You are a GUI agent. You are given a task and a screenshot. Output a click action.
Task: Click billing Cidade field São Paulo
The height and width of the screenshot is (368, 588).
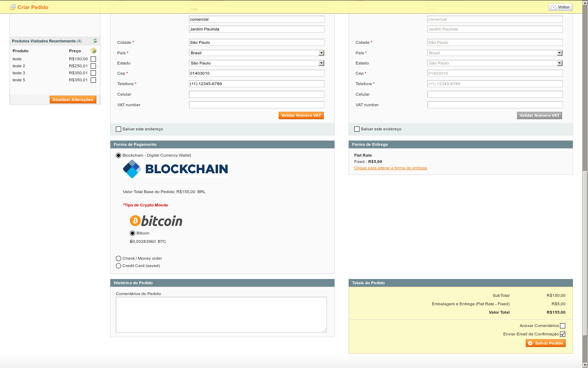257,42
